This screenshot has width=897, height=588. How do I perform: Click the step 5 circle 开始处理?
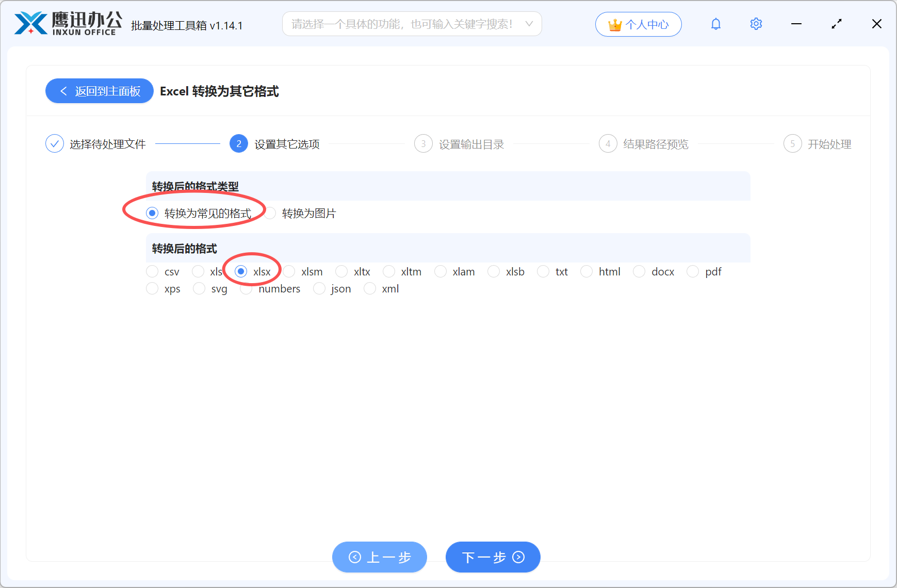[793, 143]
